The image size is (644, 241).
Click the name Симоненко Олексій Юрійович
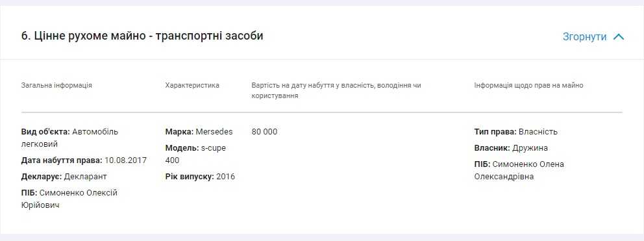click(69, 199)
